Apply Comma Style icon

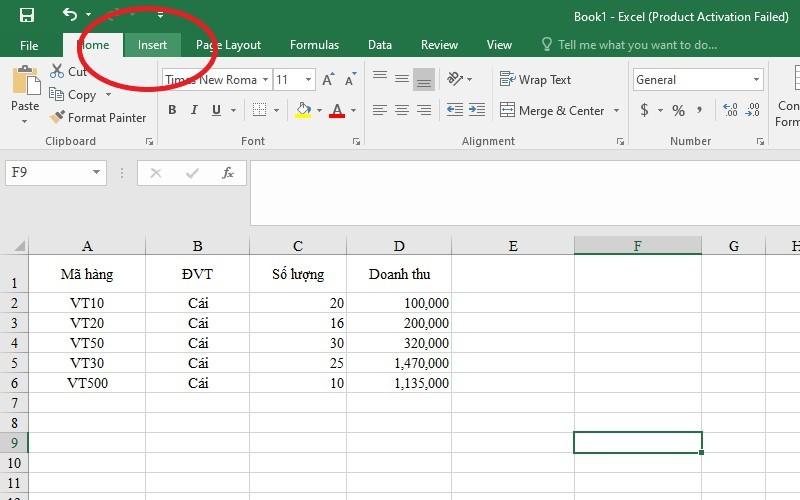tap(699, 110)
